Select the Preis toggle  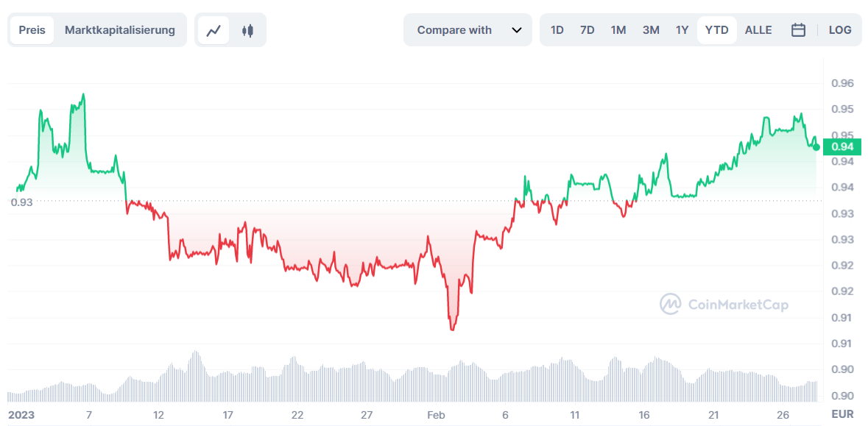coord(32,30)
